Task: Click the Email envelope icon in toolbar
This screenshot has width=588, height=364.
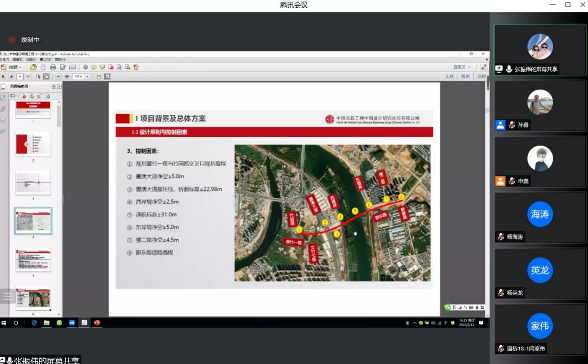Action: (72, 67)
